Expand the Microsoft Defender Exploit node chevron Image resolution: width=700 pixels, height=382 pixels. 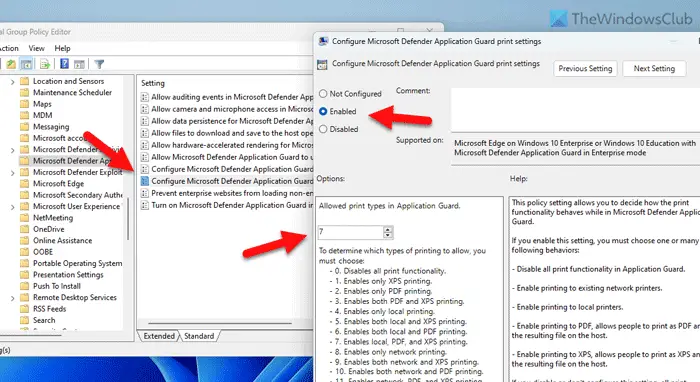(12, 173)
